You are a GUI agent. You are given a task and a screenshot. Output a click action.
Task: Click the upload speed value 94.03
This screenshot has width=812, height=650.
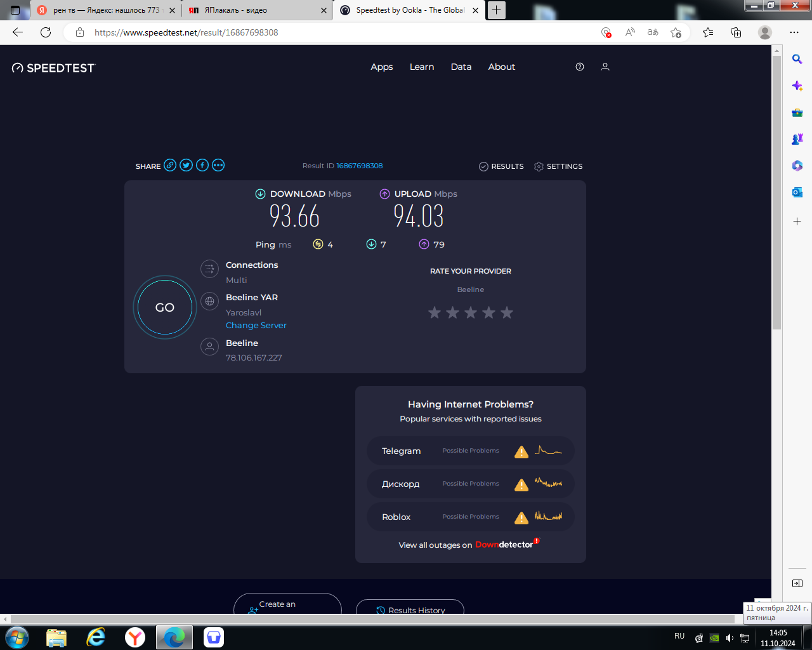419,216
